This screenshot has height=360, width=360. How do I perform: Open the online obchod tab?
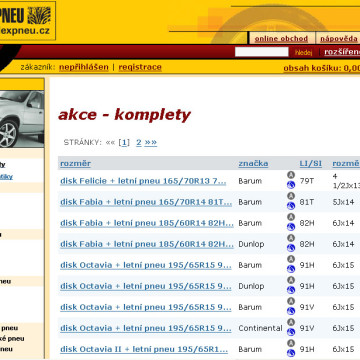[281, 39]
